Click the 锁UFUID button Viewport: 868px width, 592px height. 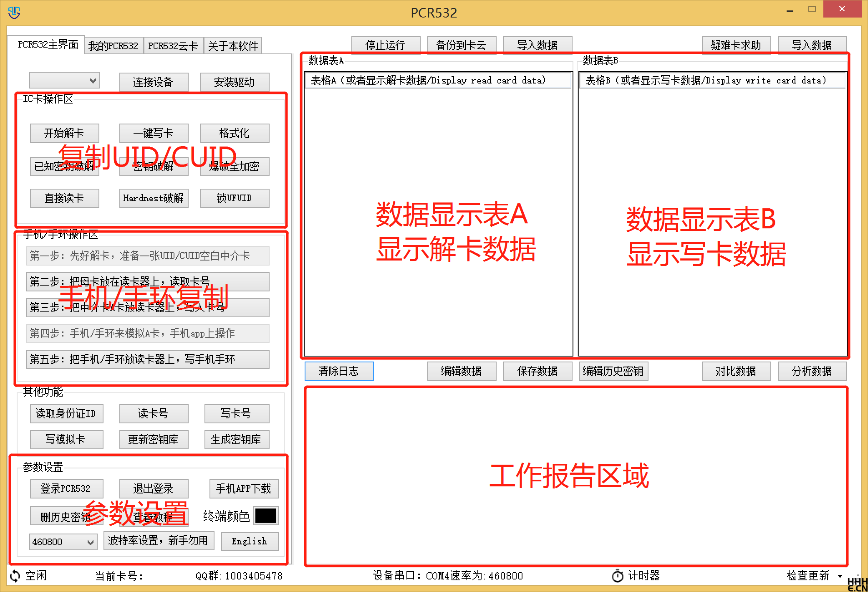(x=234, y=198)
